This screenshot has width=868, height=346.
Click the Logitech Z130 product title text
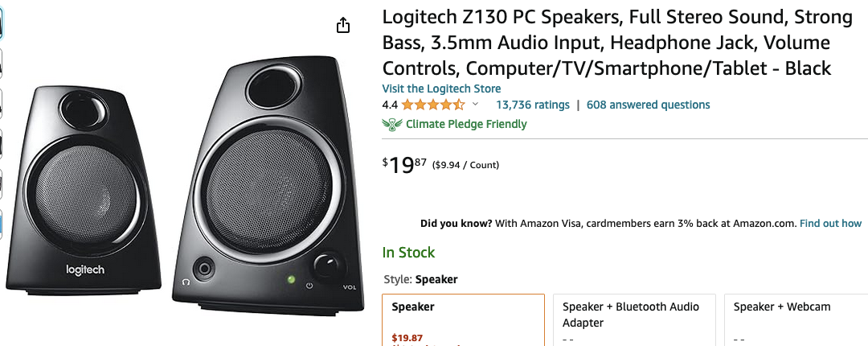tap(606, 43)
